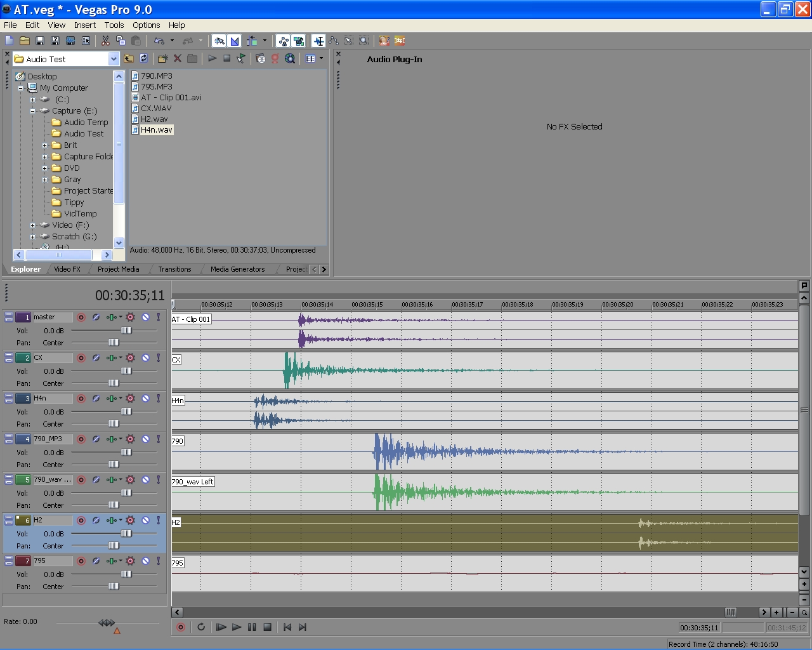This screenshot has width=812, height=650.
Task: Toggle Enable Snapping in the toolbar
Action: tap(219, 41)
